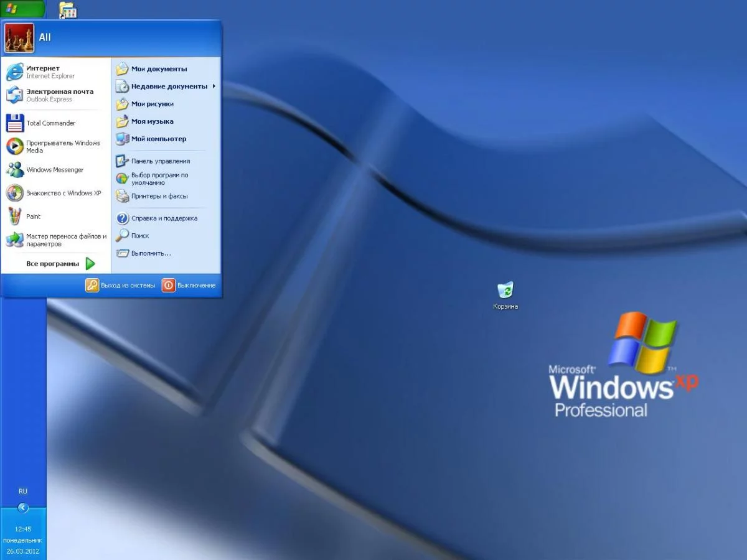Click the user avatar chess picture
Screen dimensions: 747x560
[19, 38]
